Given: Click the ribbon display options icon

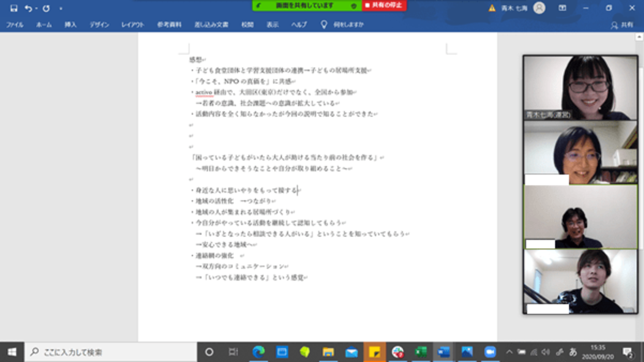Looking at the screenshot, I should pyautogui.click(x=562, y=9).
